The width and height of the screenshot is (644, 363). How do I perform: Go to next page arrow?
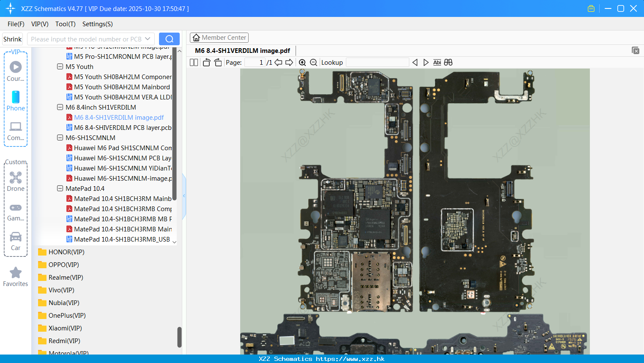pyautogui.click(x=289, y=63)
